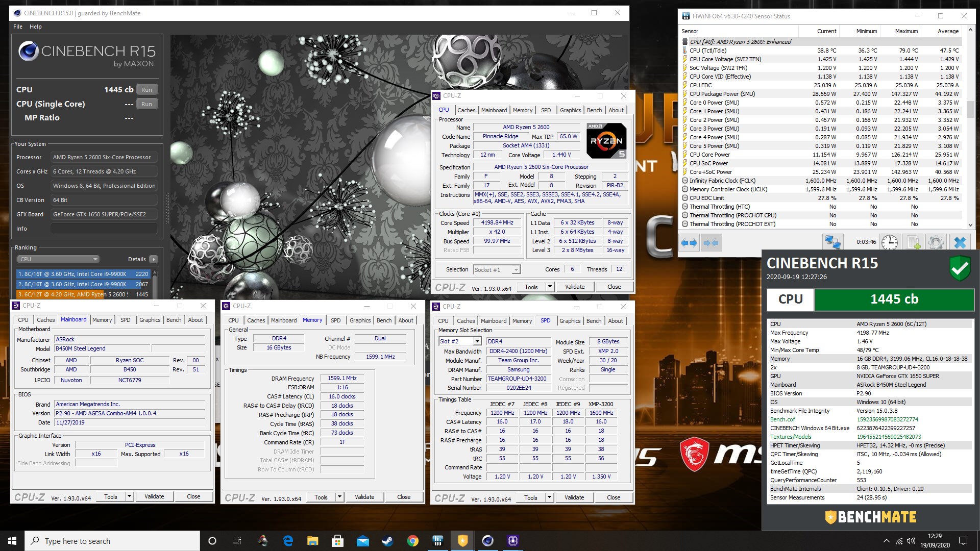Screen dimensions: 980x551
Task: Click the green 1445 cb score bar
Action: pos(894,299)
